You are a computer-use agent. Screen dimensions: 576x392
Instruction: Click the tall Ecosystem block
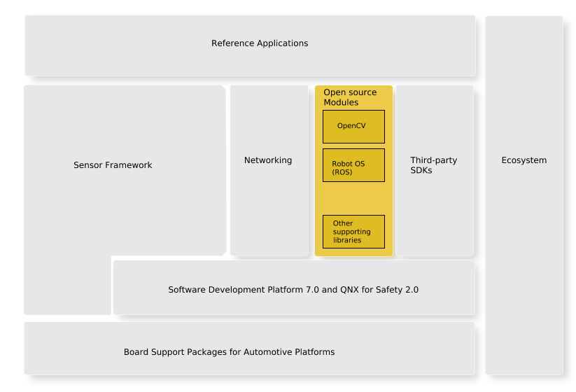[x=524, y=160]
